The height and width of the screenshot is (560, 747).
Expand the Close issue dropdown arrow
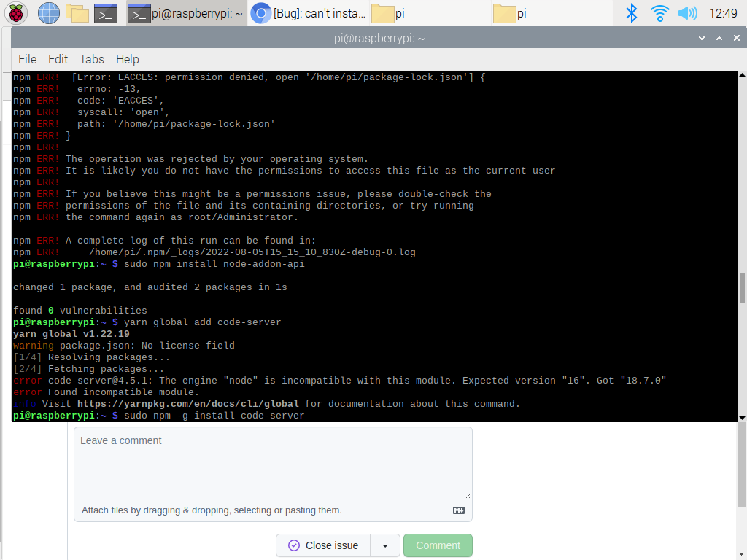coord(385,545)
